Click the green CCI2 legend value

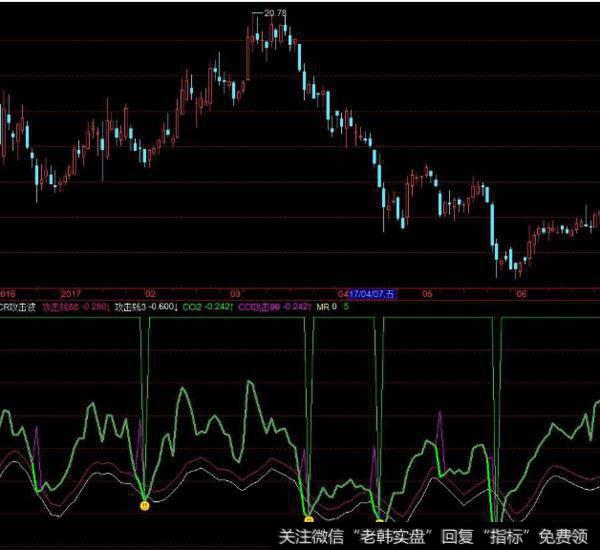tap(213, 309)
